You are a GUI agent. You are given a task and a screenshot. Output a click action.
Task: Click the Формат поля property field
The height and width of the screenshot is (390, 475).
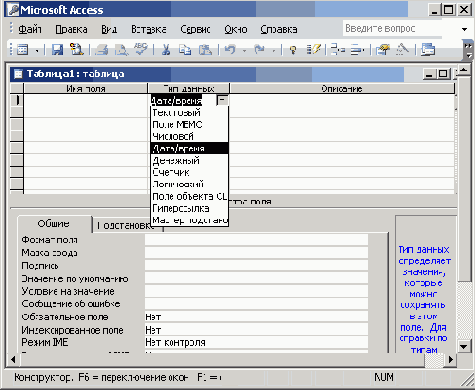256,240
